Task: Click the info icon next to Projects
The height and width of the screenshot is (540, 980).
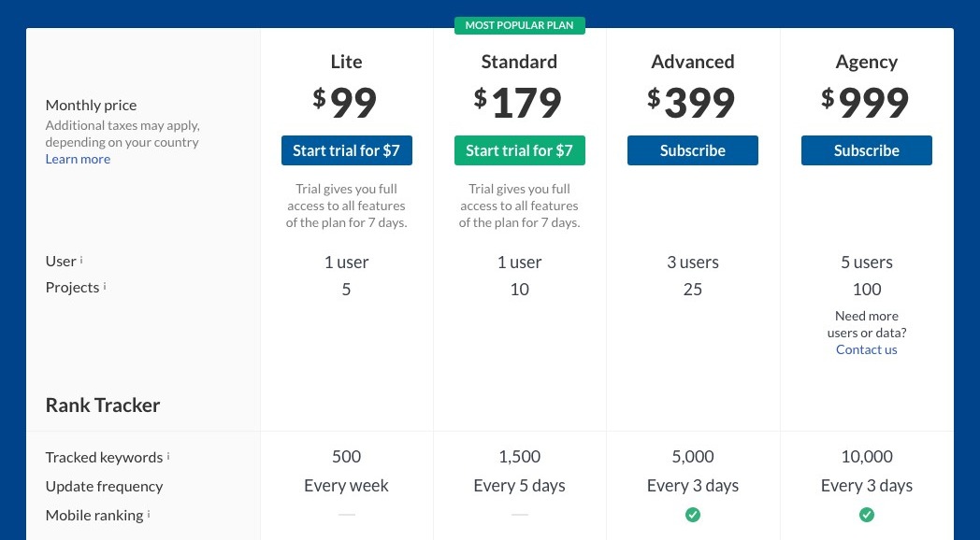Action: pyautogui.click(x=105, y=286)
